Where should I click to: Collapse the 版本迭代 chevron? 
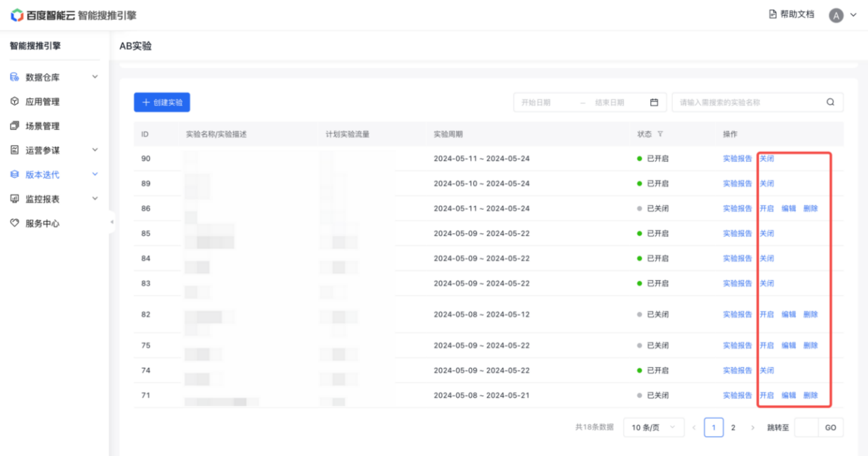click(95, 174)
